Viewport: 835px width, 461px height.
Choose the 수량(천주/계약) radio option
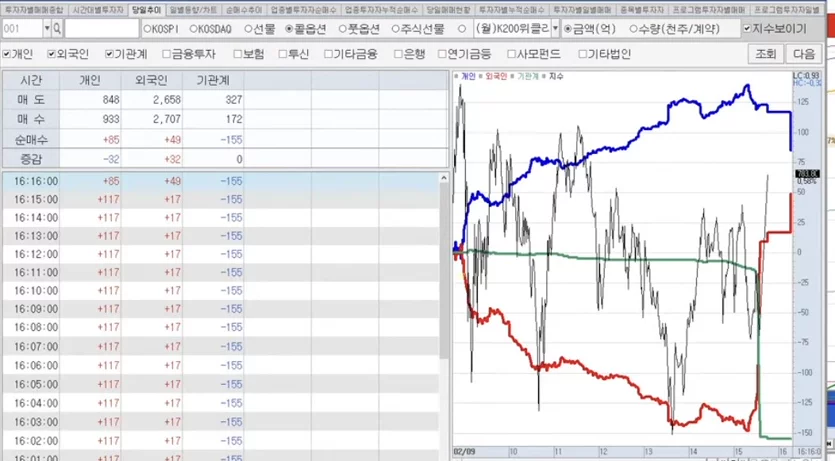pos(633,29)
